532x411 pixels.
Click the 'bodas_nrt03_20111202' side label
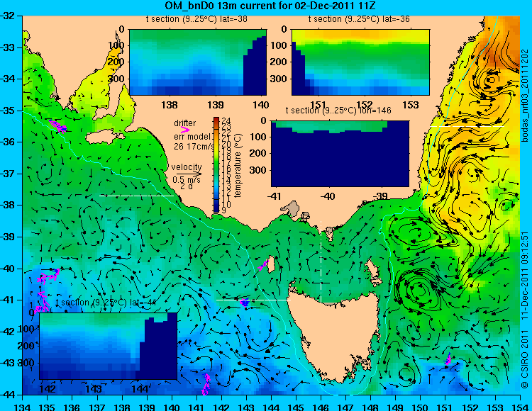coord(525,96)
